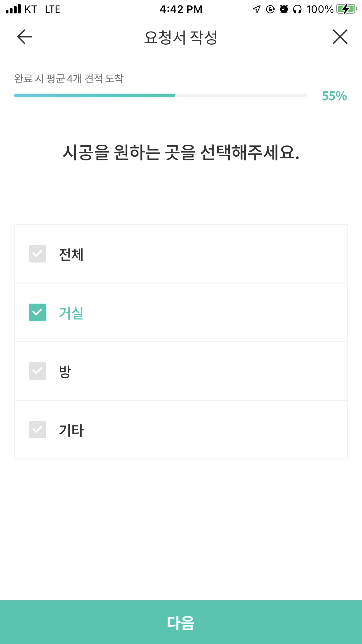362x644 pixels.
Task: Tap the headphones status icon
Action: [x=297, y=9]
